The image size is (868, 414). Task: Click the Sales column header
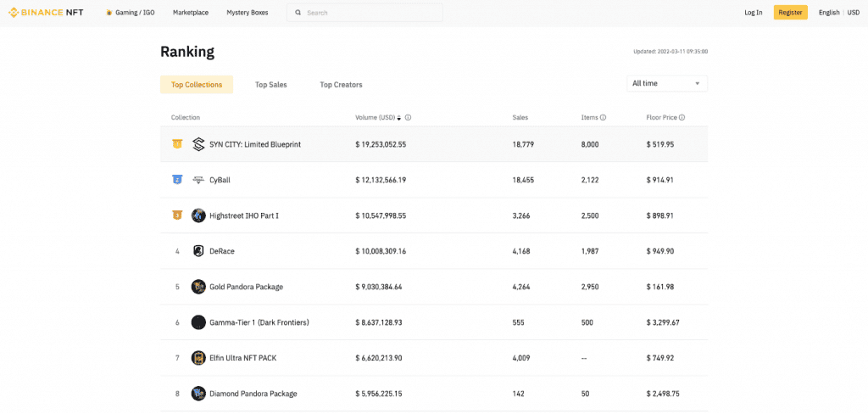[520, 117]
